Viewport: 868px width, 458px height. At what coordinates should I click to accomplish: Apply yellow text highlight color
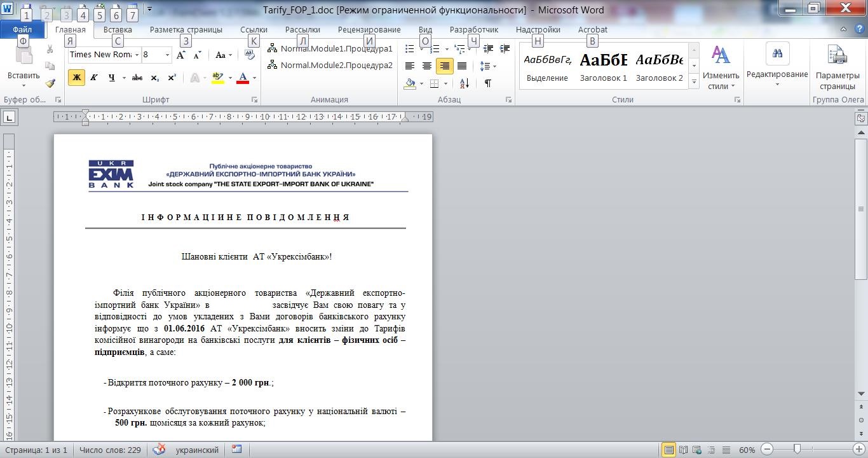pos(218,78)
